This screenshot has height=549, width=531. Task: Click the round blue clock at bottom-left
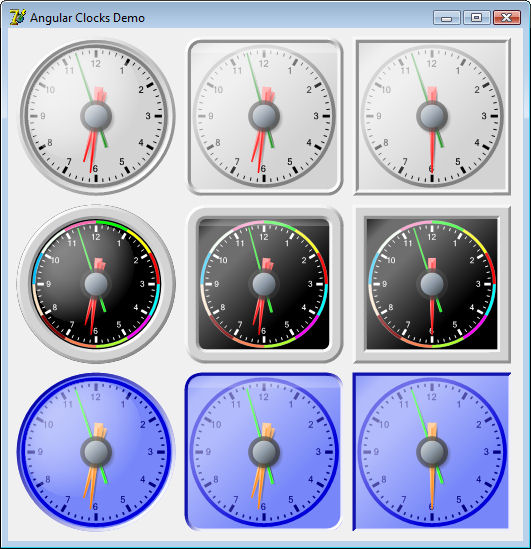point(96,452)
